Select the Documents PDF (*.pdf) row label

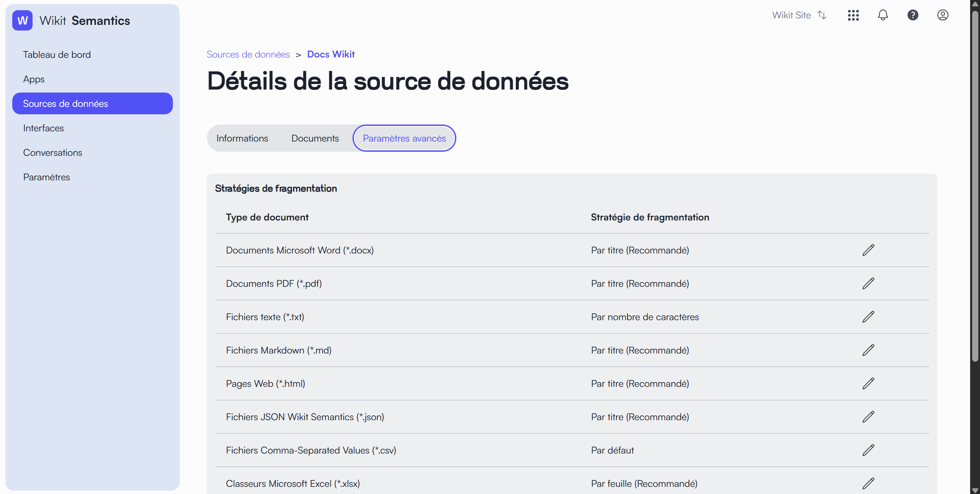[x=274, y=284]
